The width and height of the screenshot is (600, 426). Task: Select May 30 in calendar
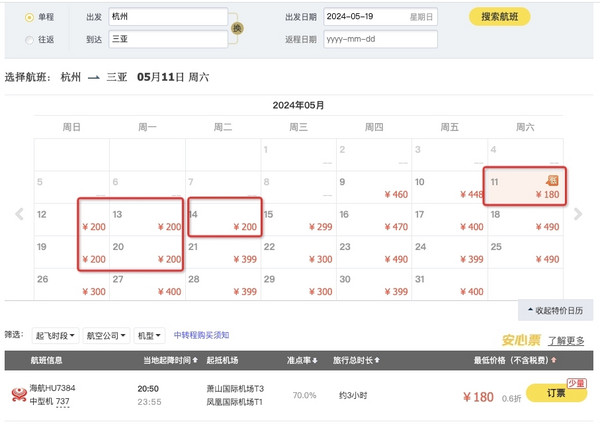click(x=374, y=284)
